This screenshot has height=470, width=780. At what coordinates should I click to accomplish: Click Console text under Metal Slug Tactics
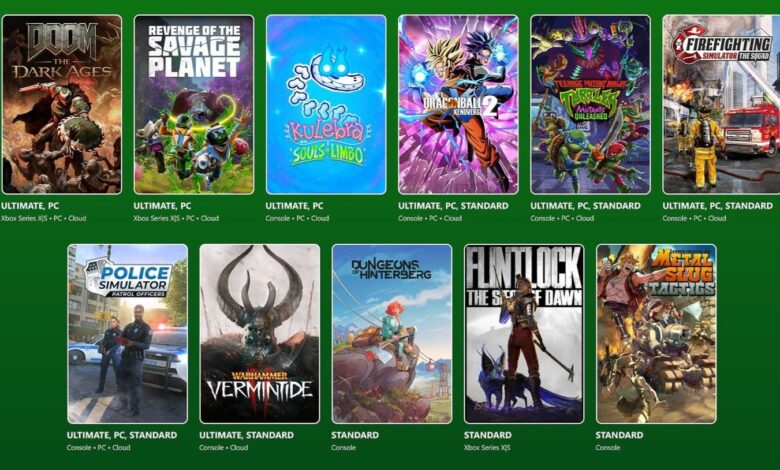click(608, 448)
